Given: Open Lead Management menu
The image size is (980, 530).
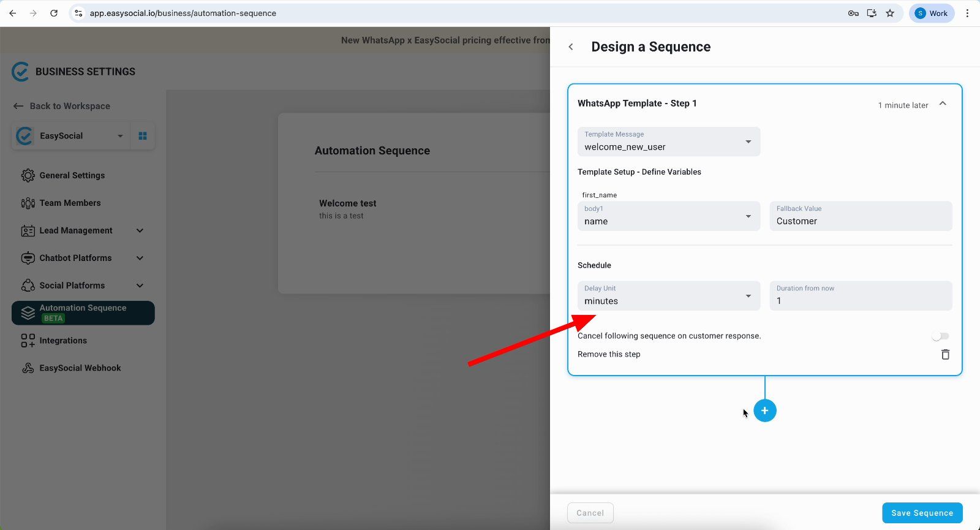Looking at the screenshot, I should tap(76, 230).
